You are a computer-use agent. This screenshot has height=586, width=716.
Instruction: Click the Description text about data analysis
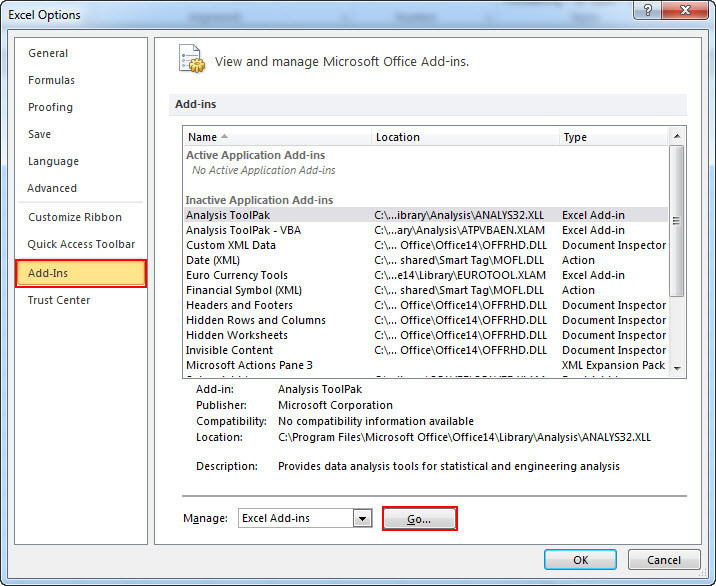(449, 466)
